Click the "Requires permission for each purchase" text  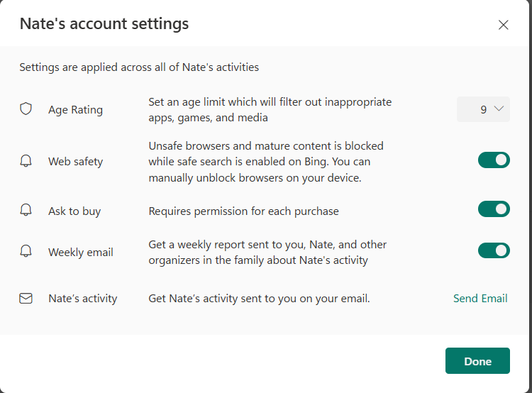243,211
